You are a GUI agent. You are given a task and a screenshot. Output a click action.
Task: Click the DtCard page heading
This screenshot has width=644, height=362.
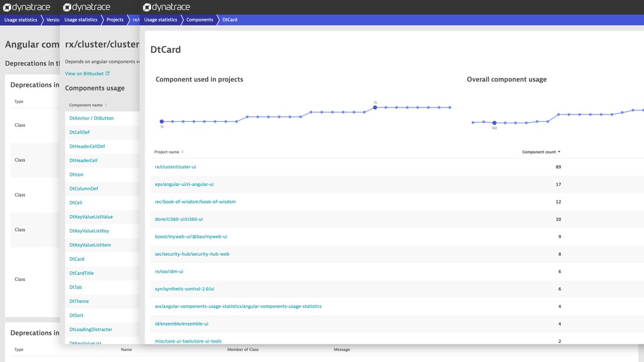(x=165, y=50)
